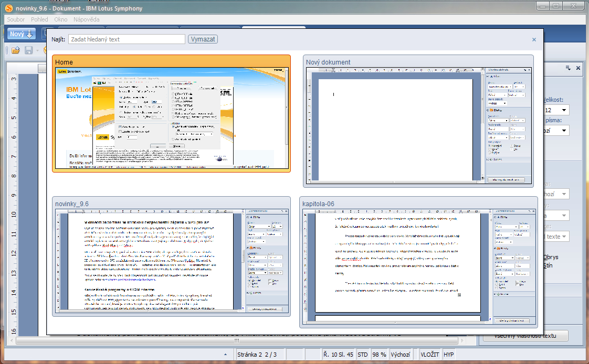Image resolution: width=589 pixels, height=364 pixels.
Task: Open the sidebar panel options menu icon
Action: [568, 68]
